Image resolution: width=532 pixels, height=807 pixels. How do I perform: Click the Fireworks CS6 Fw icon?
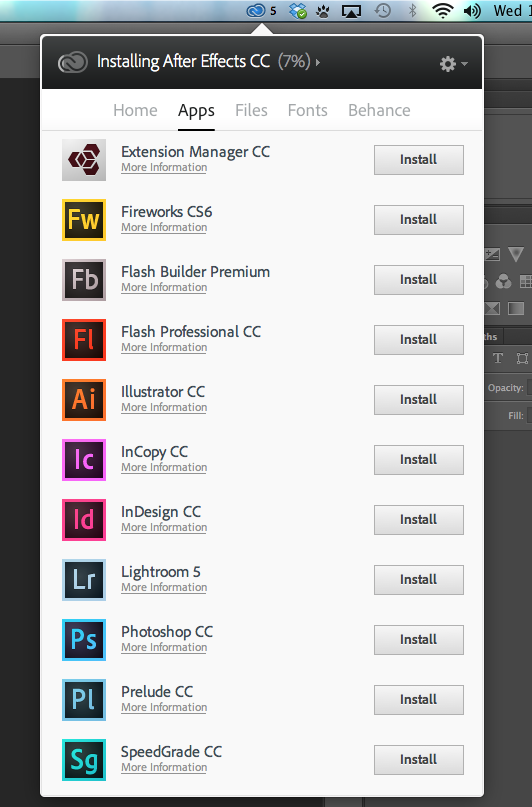tap(84, 220)
